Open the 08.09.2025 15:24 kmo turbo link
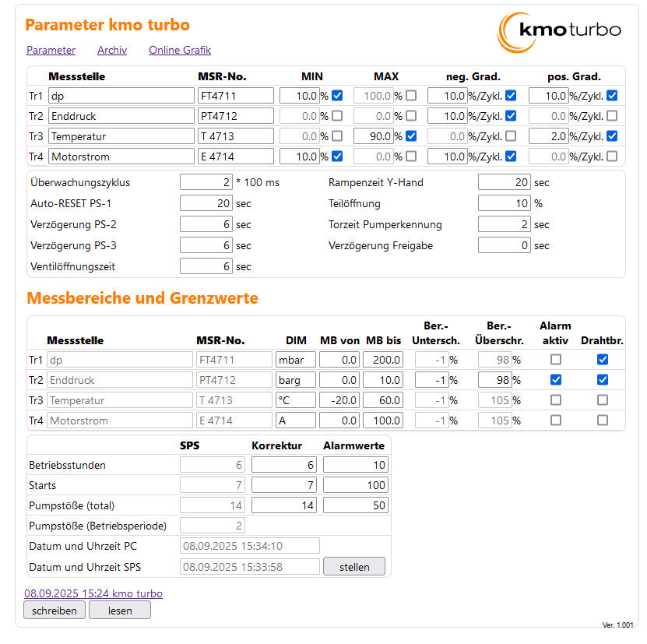647x644 pixels. pyautogui.click(x=93, y=593)
